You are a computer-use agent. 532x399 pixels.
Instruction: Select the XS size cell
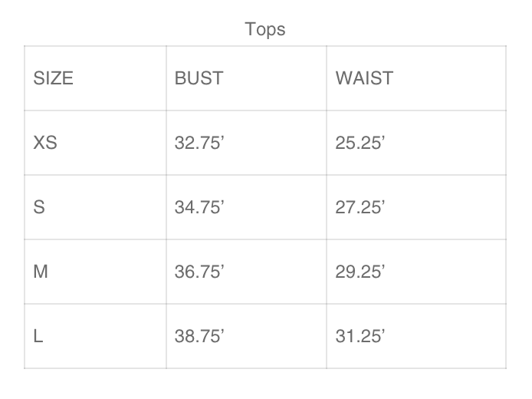[45, 143]
